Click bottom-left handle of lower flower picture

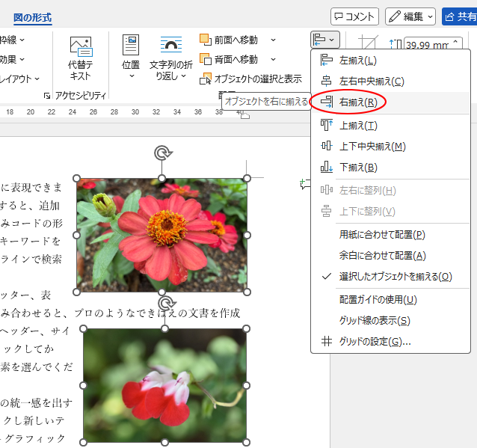83,442
